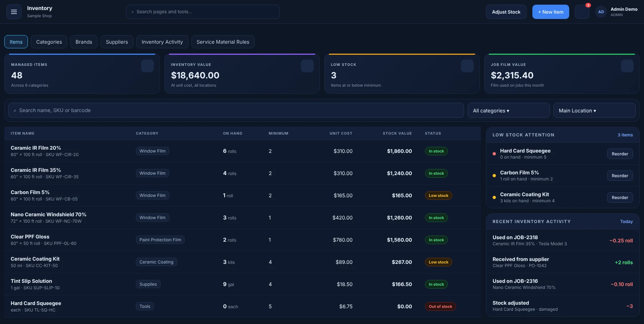Click Window Film tag on Nano Ceramic row

[x=152, y=218]
